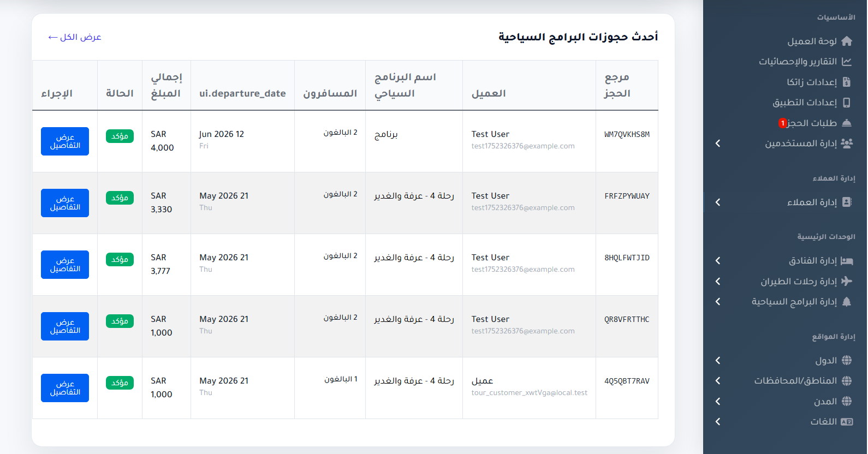The image size is (868, 454).
Task: View details for booking 4Q5QBT7RAV
Action: pyautogui.click(x=65, y=388)
